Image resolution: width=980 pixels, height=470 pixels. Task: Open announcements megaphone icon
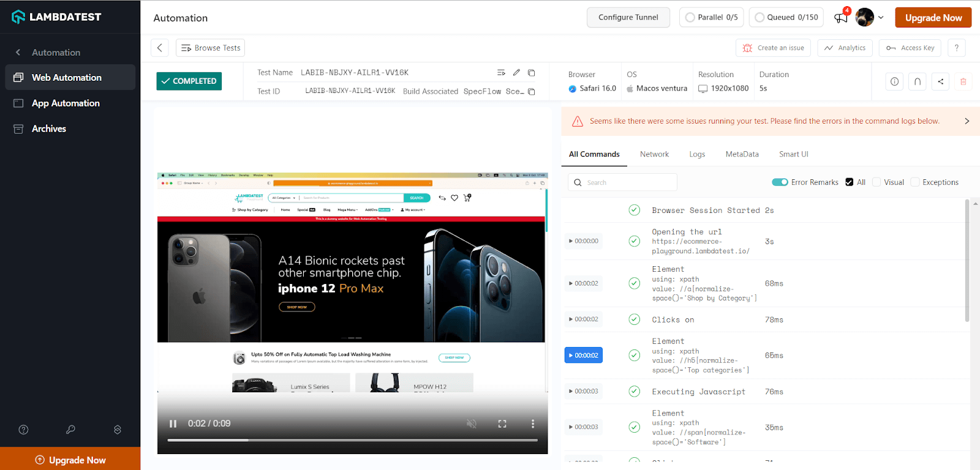click(841, 18)
